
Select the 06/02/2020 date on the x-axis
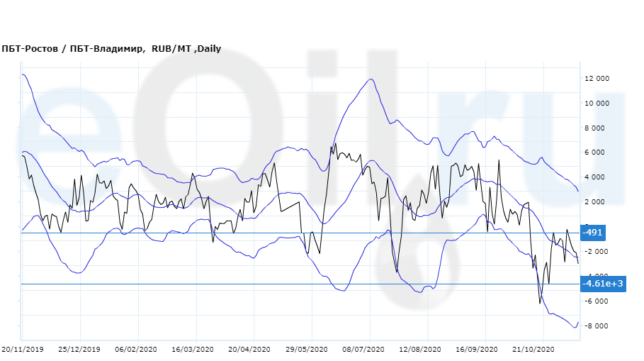pyautogui.click(x=135, y=350)
